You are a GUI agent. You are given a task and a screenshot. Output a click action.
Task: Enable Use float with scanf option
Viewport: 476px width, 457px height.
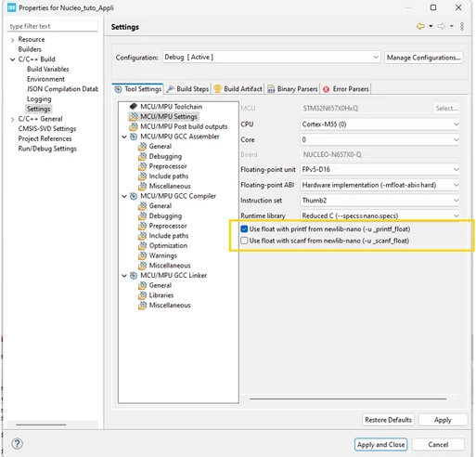click(244, 241)
